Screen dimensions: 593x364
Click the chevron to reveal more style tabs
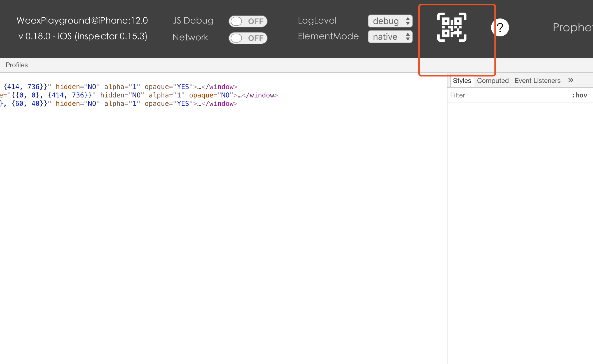[x=571, y=80]
